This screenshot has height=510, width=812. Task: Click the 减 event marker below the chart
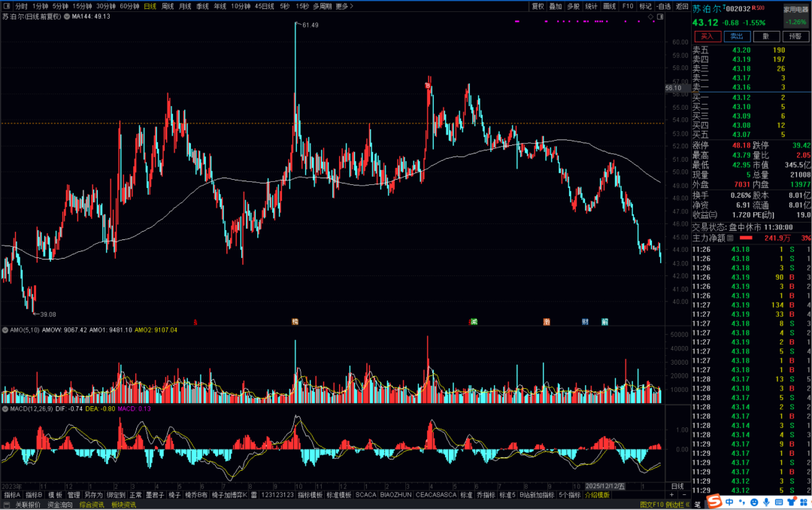tap(474, 322)
